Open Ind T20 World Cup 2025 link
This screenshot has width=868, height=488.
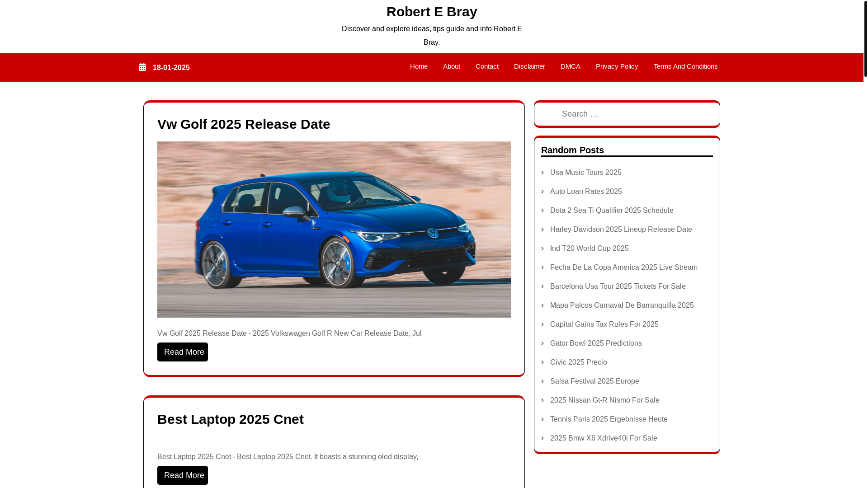(589, 249)
